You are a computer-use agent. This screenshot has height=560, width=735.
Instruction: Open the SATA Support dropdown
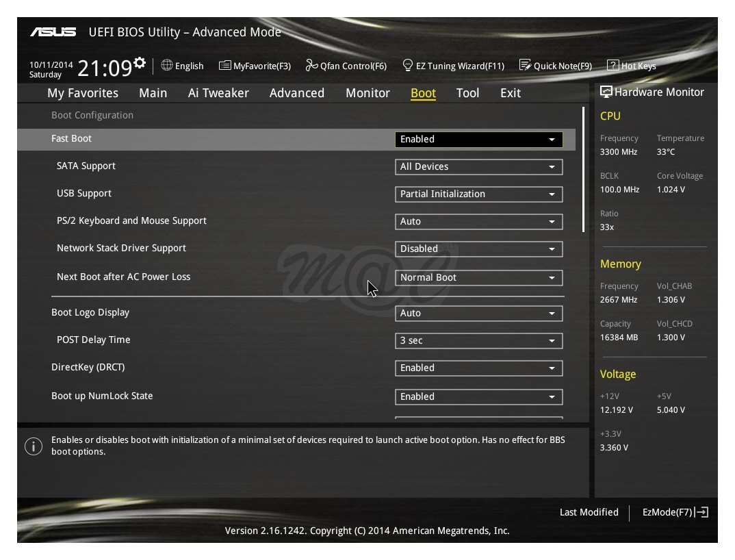478,166
